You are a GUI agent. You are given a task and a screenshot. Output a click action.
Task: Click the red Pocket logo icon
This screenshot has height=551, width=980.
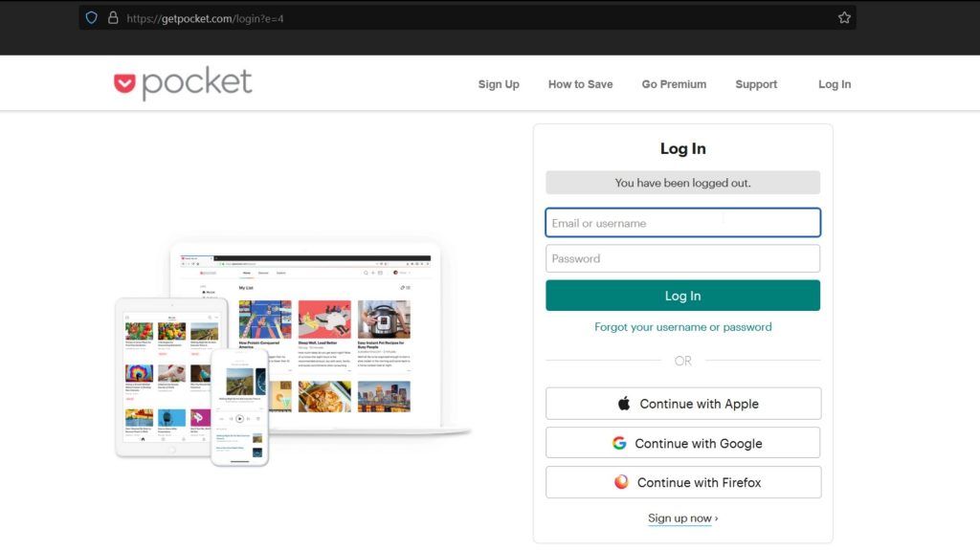pyautogui.click(x=124, y=83)
